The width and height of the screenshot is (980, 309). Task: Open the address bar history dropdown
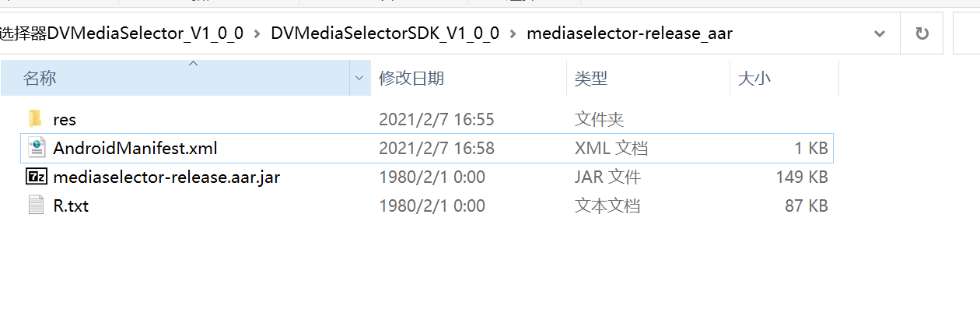pyautogui.click(x=880, y=33)
